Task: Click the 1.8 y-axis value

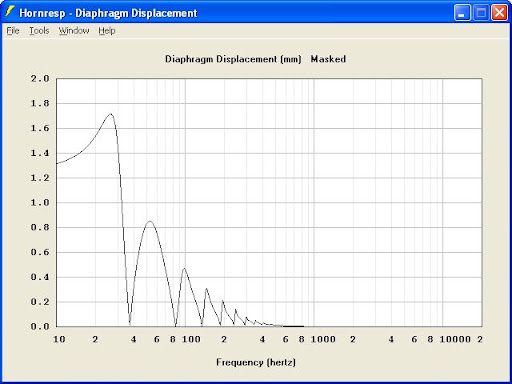Action: pyautogui.click(x=40, y=103)
